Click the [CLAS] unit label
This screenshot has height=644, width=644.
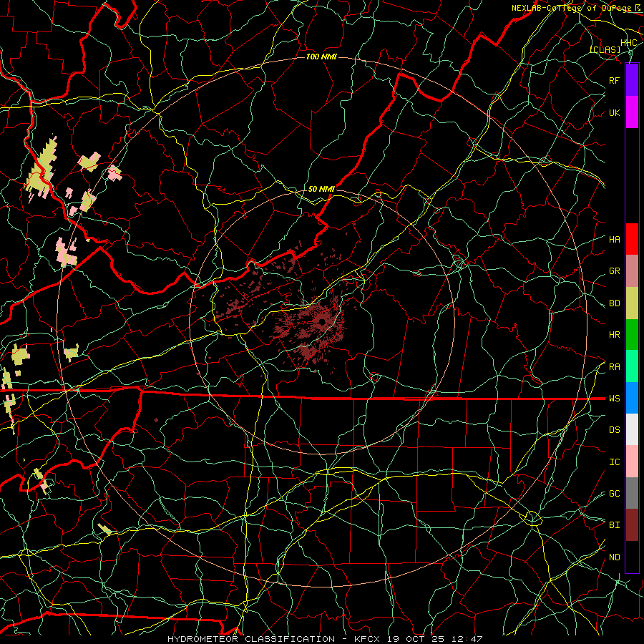click(605, 49)
